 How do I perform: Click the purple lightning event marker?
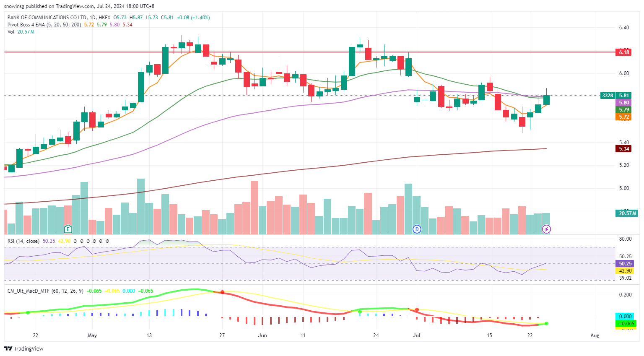[546, 229]
